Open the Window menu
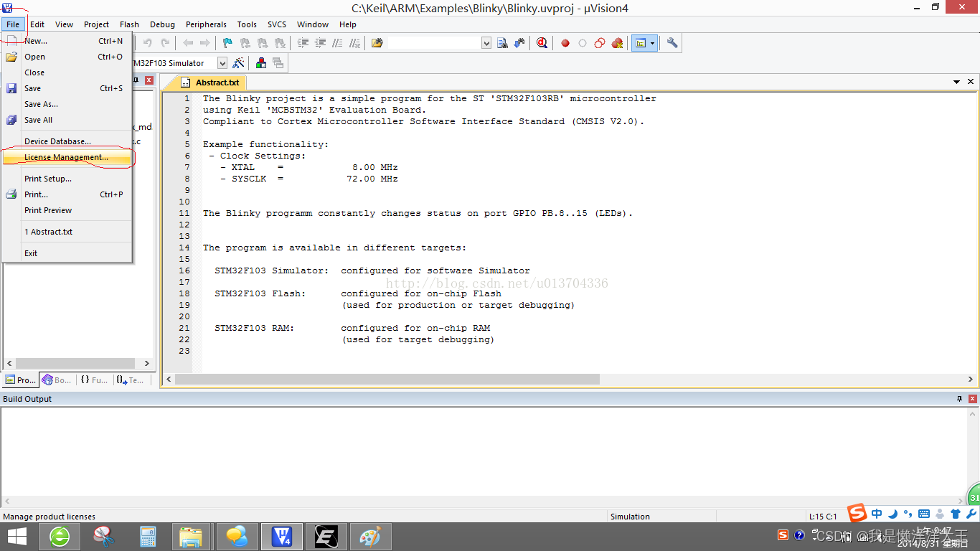Image resolution: width=980 pixels, height=551 pixels. [313, 24]
